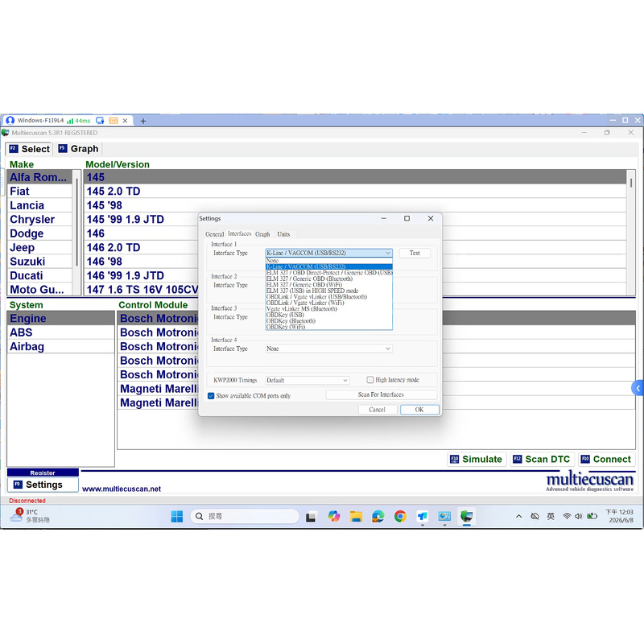Choose ELM 327 (USB) in HIGH SPEED mode
Viewport: 644px width, 644px height.
(328, 291)
